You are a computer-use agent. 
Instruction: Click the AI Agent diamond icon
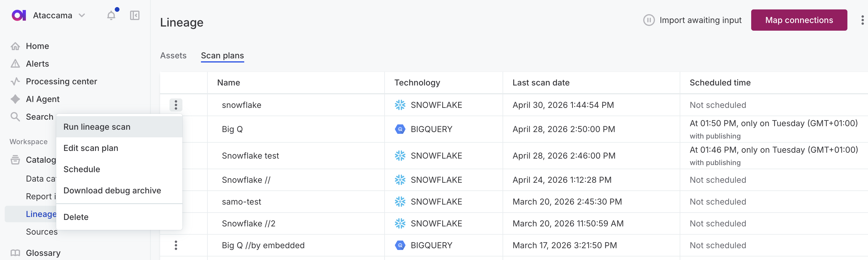[x=15, y=99]
